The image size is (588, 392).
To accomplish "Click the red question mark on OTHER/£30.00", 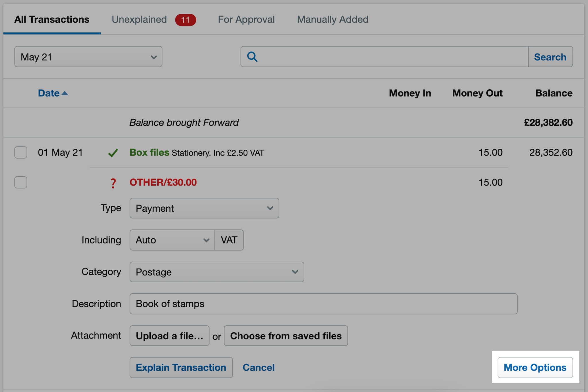I will (113, 183).
